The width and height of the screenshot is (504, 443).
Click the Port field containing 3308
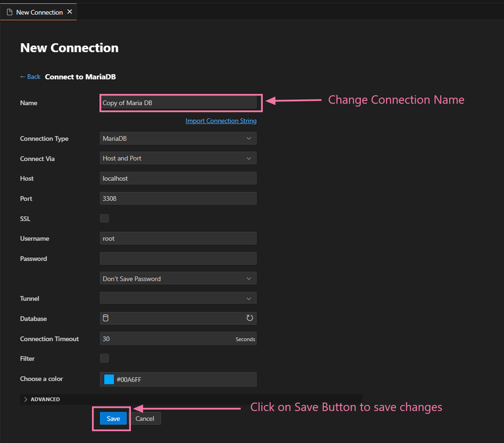click(178, 198)
